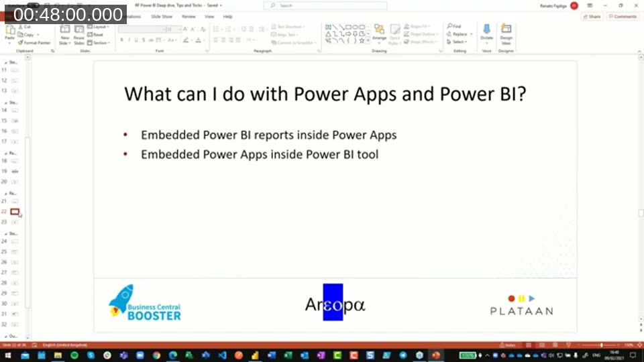The height and width of the screenshot is (362, 644).
Task: Open the Text Direction dropdown
Action: 289,27
